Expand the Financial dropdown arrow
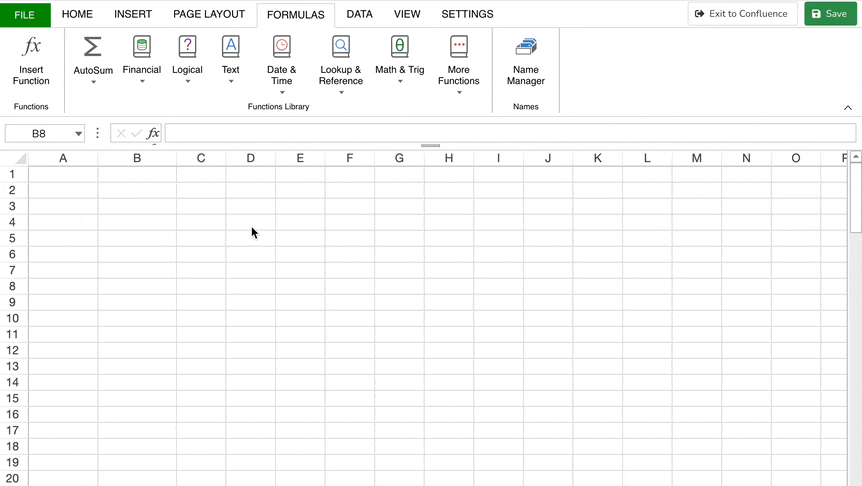862x486 pixels. click(142, 81)
